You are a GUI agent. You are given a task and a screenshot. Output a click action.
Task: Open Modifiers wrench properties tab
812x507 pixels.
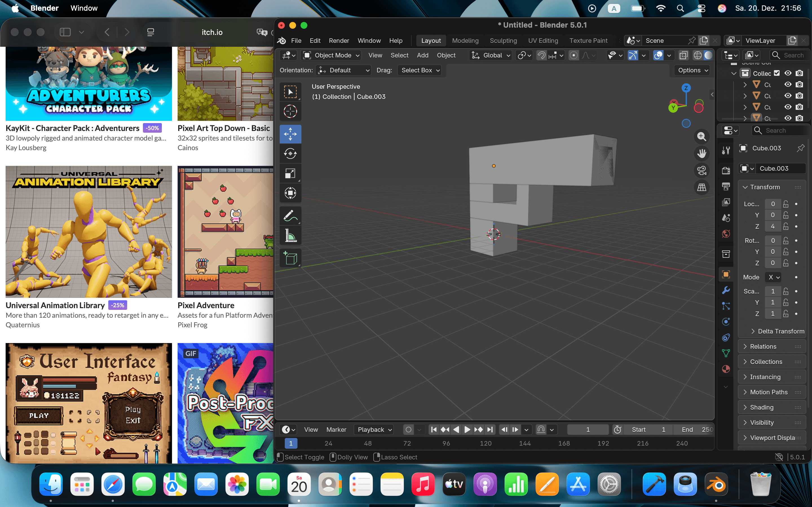click(x=726, y=290)
